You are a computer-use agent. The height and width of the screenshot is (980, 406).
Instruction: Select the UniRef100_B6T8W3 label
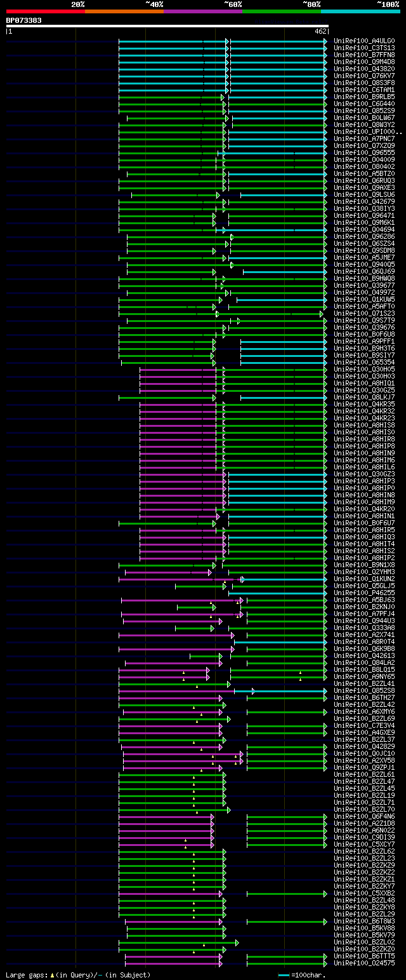tap(364, 921)
